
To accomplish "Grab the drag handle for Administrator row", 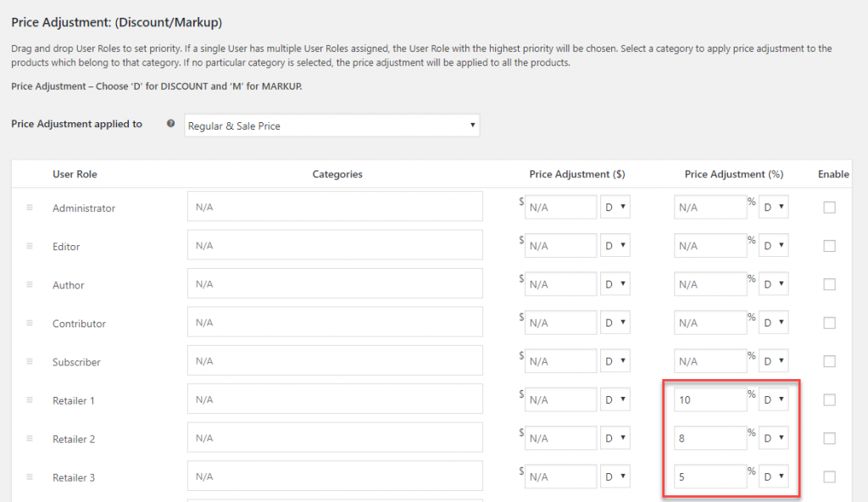I will click(x=30, y=207).
